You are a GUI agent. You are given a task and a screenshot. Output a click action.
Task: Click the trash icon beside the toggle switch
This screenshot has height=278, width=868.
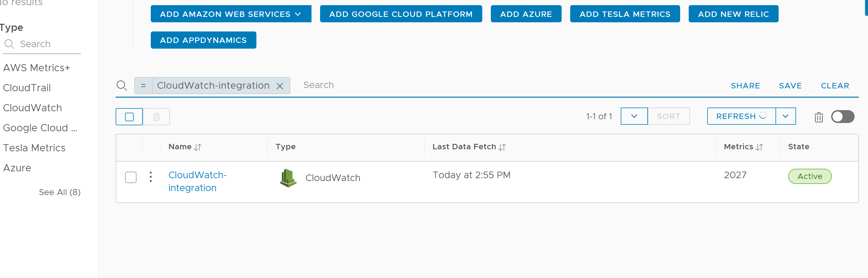(819, 117)
